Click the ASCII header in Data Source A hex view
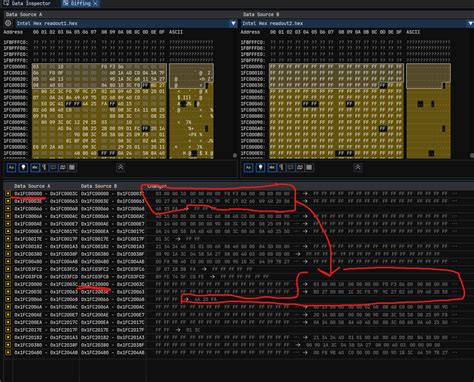The height and width of the screenshot is (382, 474). 176,32
